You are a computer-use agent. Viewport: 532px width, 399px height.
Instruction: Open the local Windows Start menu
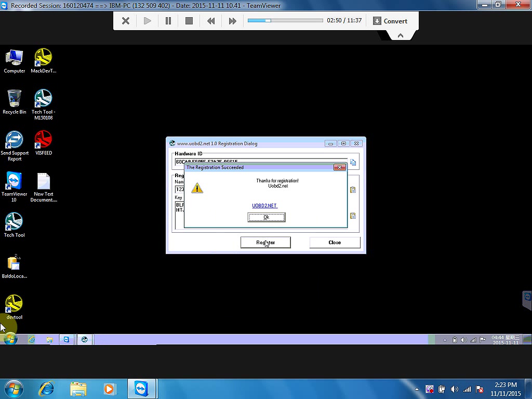pyautogui.click(x=14, y=389)
